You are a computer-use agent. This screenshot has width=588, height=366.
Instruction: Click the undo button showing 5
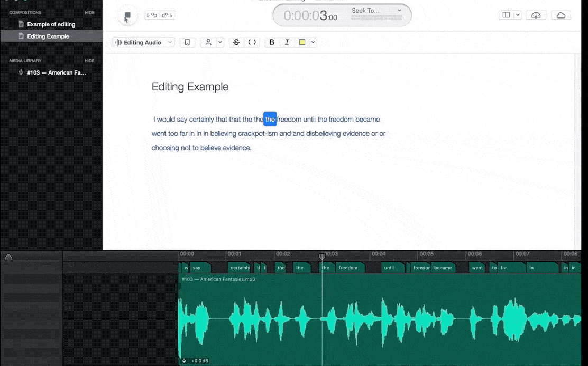[153, 15]
